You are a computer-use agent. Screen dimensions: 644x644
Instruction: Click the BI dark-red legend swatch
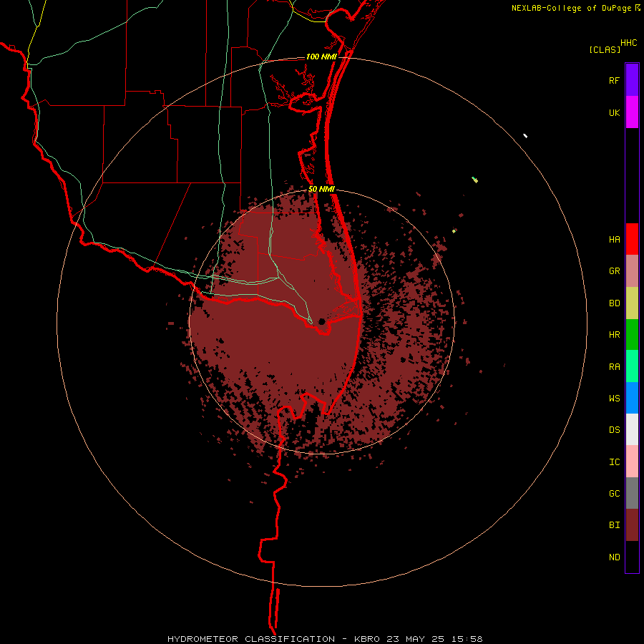632,525
